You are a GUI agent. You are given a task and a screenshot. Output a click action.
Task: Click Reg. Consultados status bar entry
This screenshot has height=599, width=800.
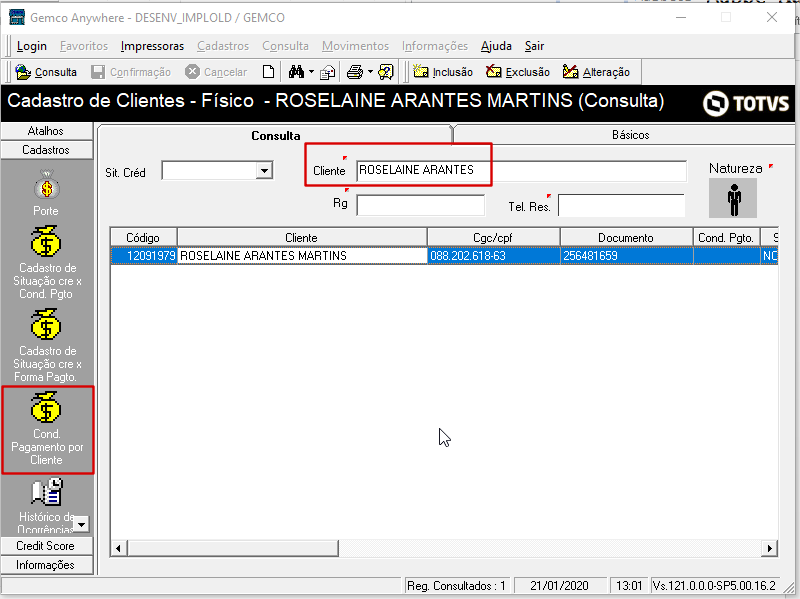456,585
